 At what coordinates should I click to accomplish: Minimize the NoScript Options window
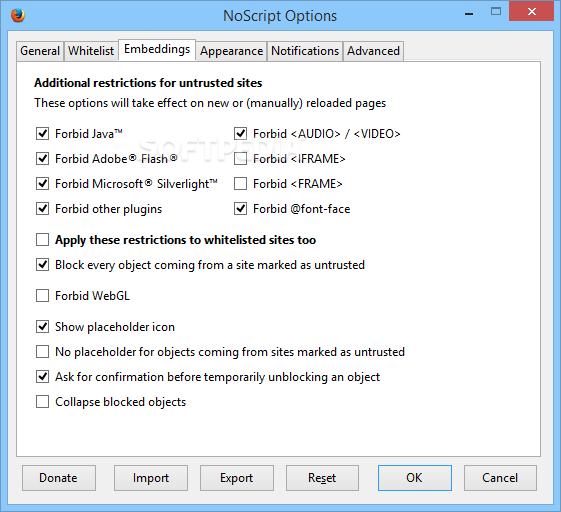point(469,13)
